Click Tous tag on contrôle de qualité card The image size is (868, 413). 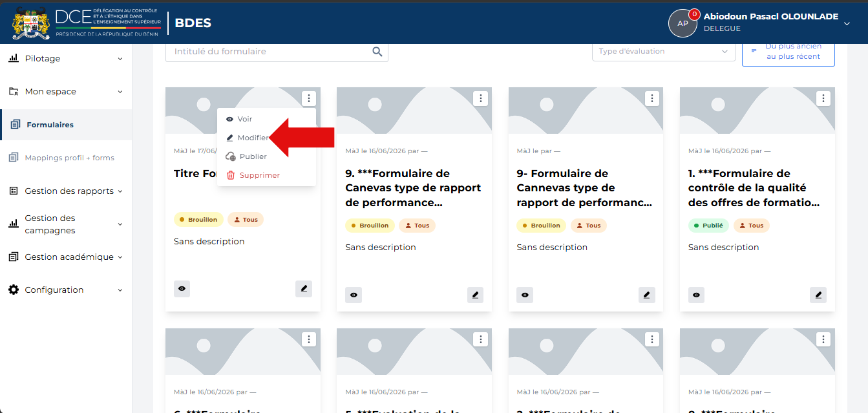[751, 226]
